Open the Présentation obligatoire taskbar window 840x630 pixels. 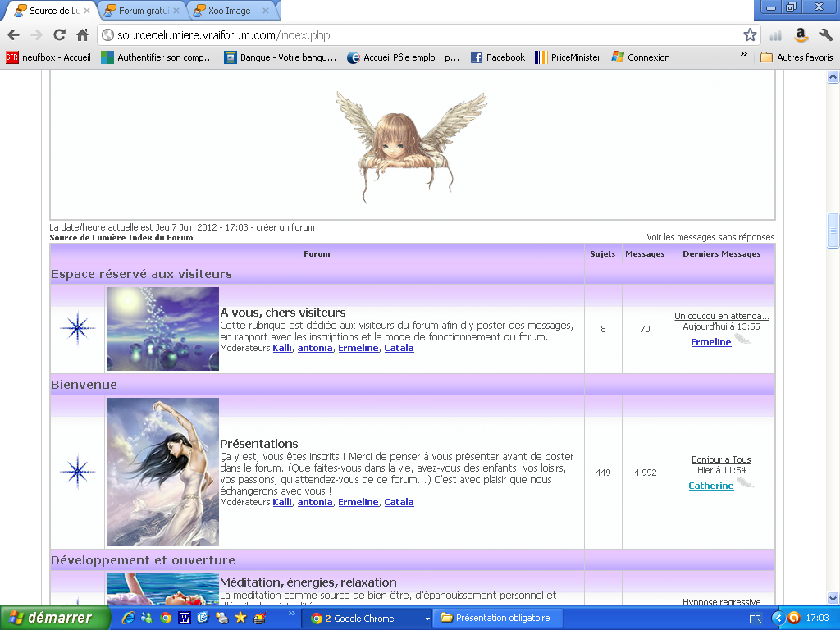[497, 619]
